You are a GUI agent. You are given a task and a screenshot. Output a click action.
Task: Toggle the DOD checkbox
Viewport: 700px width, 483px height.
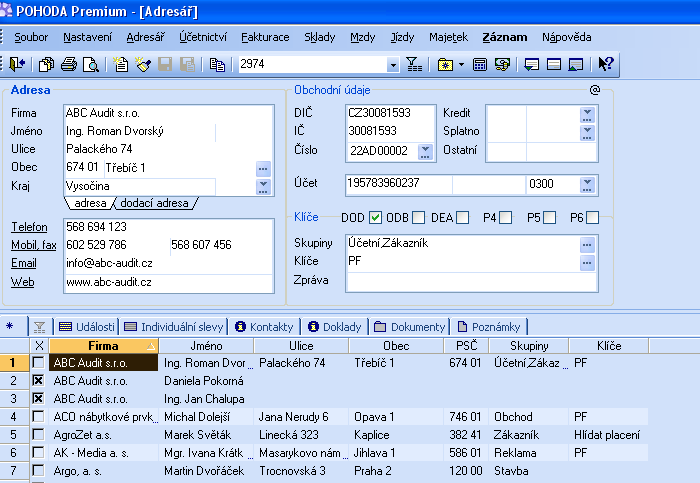[375, 217]
